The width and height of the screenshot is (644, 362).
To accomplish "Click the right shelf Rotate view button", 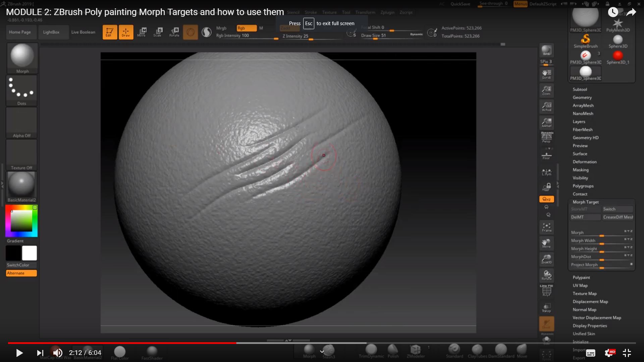I will point(546,275).
